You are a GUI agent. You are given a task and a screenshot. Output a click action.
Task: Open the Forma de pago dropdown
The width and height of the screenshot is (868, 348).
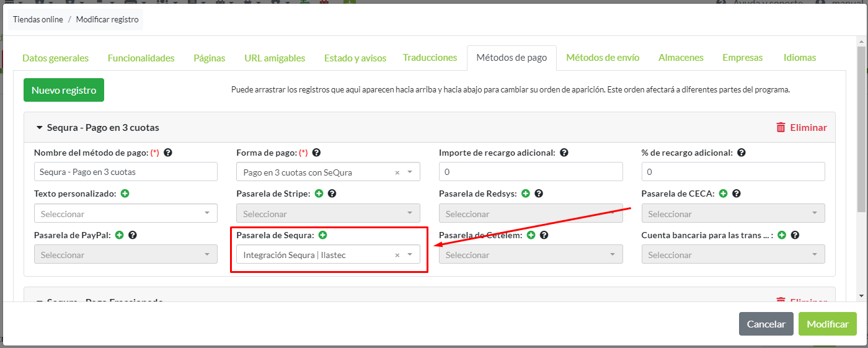click(410, 172)
